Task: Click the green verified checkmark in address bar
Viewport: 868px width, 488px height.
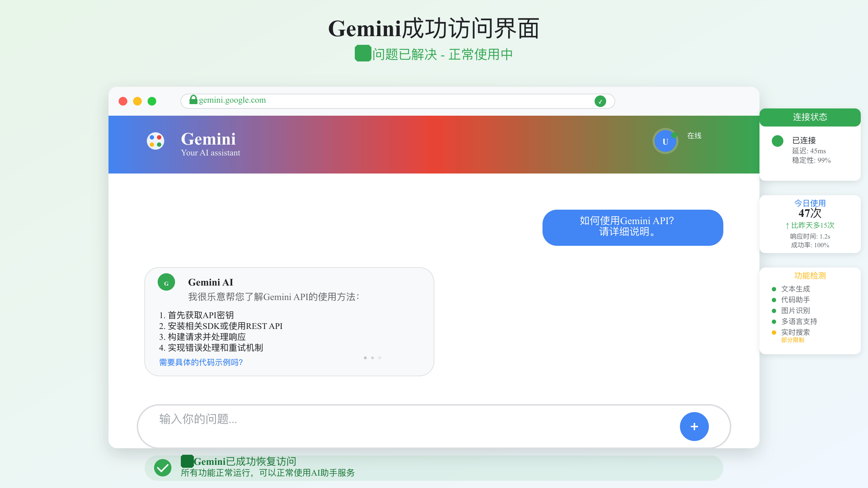Action: click(x=600, y=101)
